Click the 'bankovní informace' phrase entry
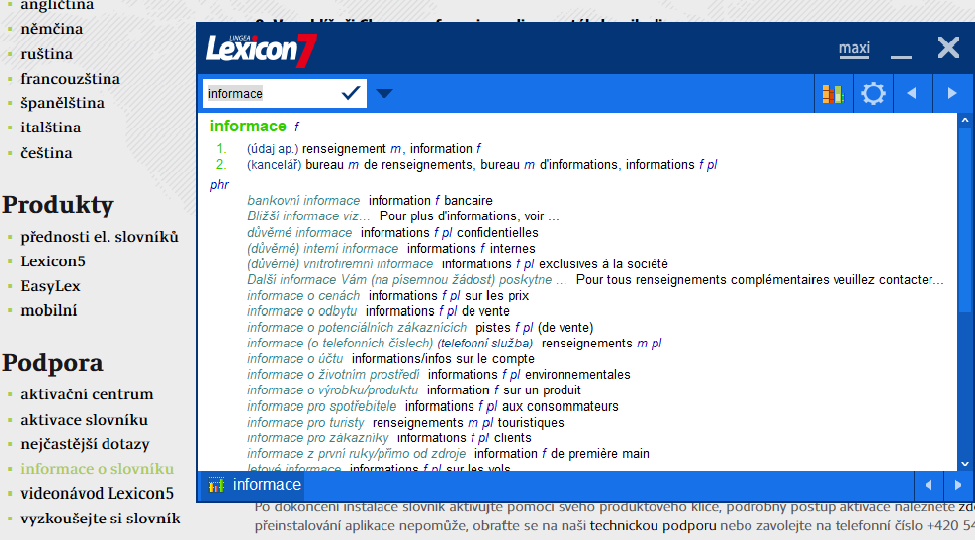 coord(304,201)
